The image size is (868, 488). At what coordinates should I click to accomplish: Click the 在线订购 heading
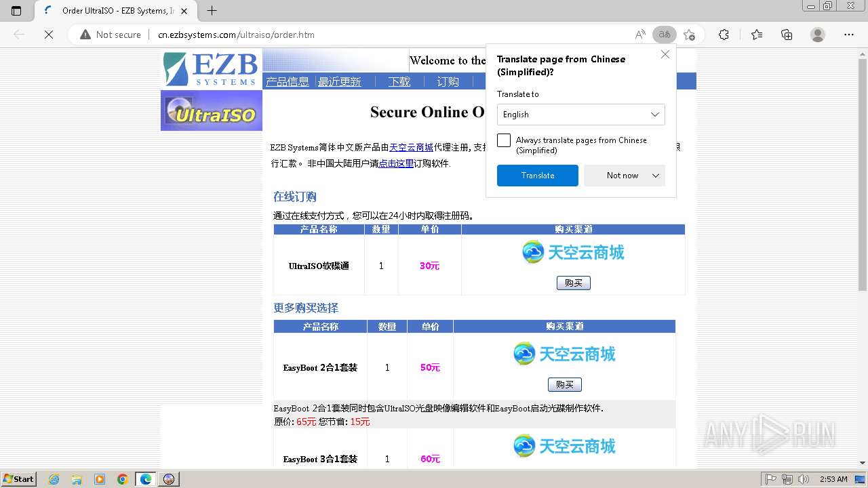coord(295,197)
